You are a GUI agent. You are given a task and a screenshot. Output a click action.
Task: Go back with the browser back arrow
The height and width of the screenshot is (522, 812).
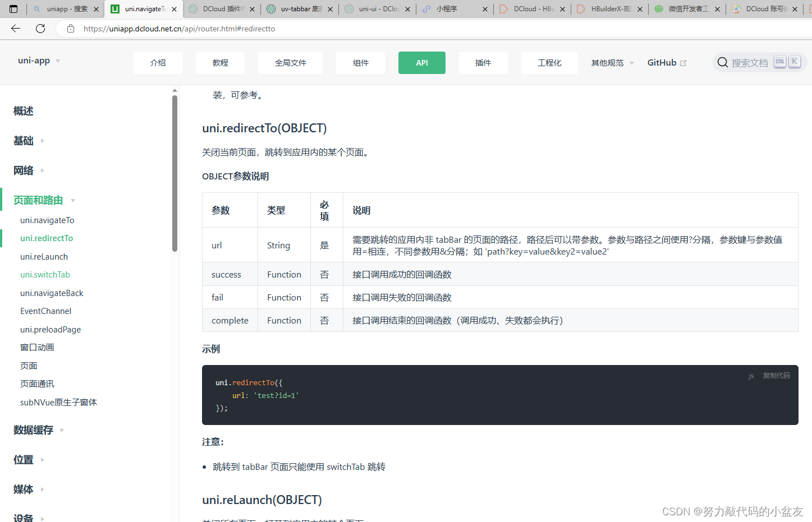[16, 29]
